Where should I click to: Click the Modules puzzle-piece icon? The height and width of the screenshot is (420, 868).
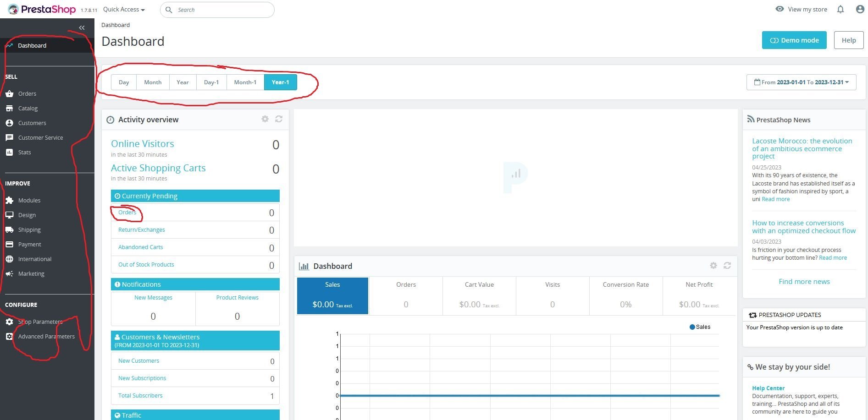point(9,200)
